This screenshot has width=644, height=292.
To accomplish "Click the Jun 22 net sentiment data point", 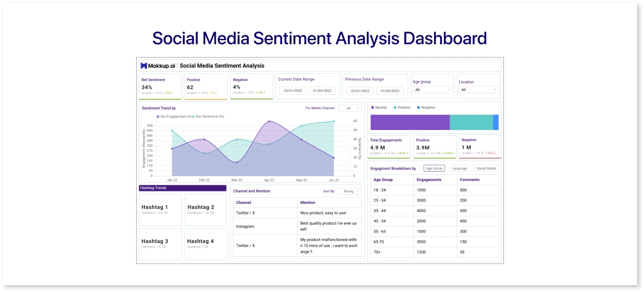I will pyautogui.click(x=334, y=121).
